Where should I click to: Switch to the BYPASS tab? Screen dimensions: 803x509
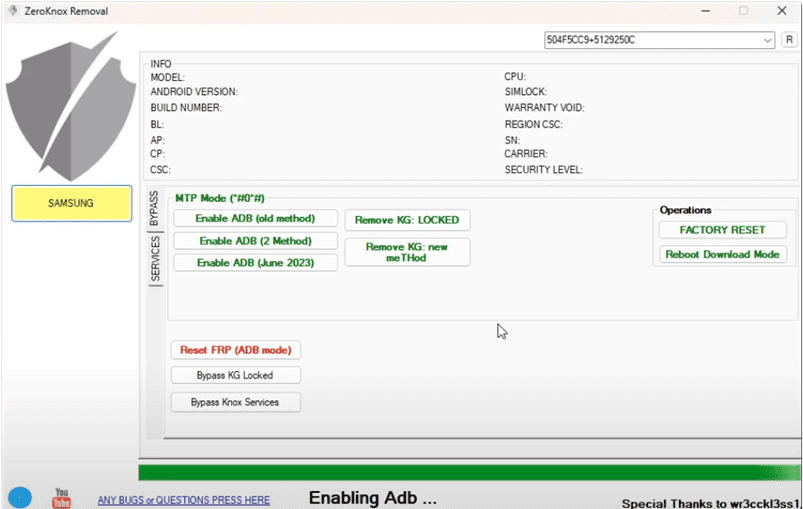pos(154,211)
